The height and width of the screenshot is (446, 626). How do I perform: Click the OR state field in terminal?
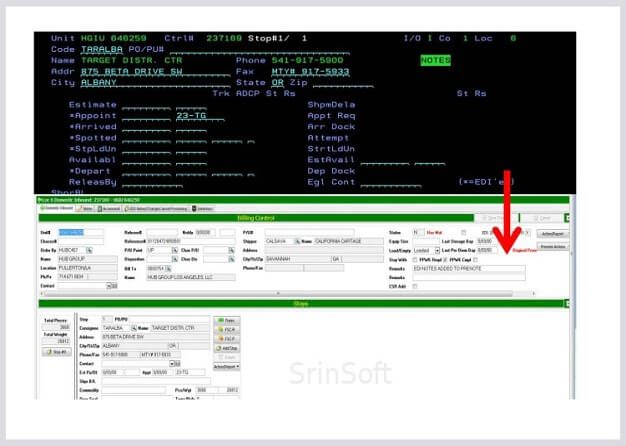[x=277, y=83]
